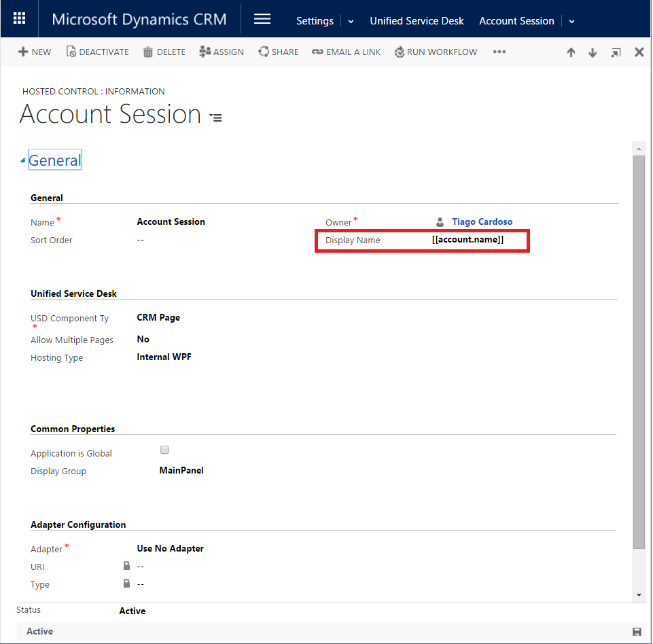Click the DELETE trash icon command
The image size is (653, 644).
pos(164,52)
